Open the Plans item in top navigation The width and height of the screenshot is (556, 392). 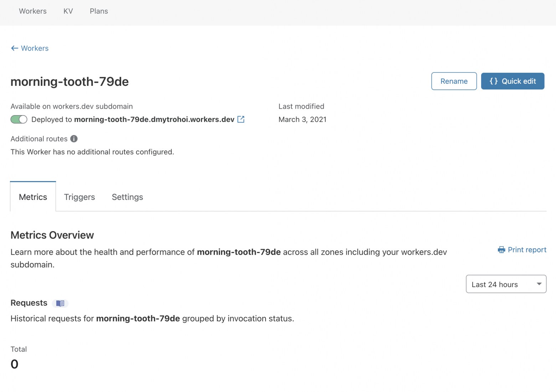(x=99, y=11)
